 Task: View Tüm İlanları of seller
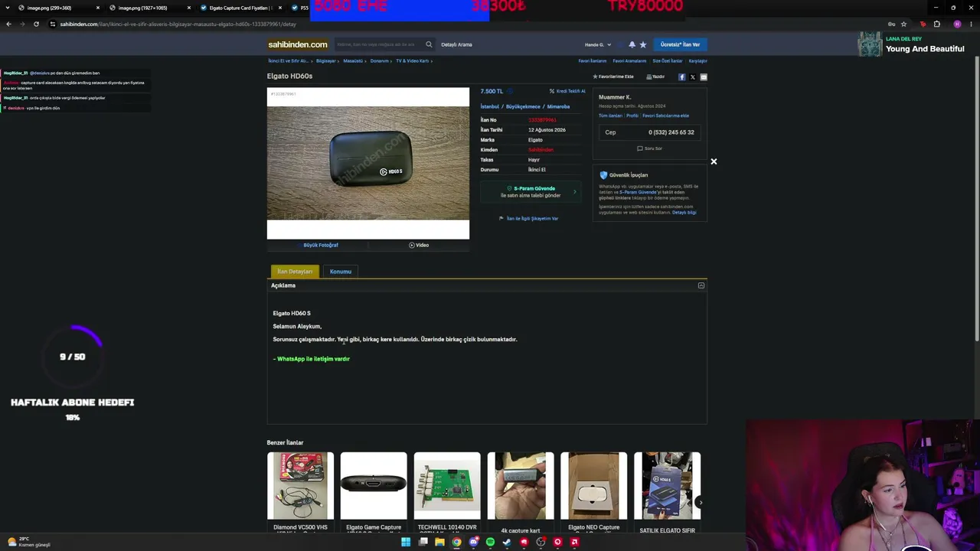point(610,116)
